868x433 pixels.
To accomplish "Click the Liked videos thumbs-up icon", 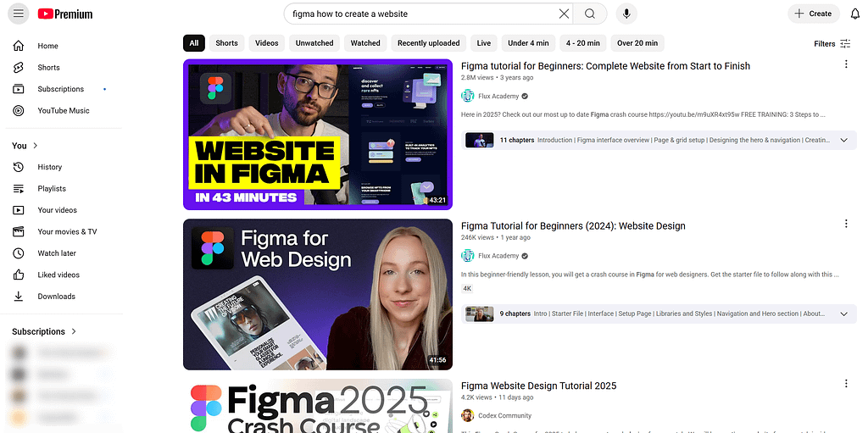I will pos(19,275).
